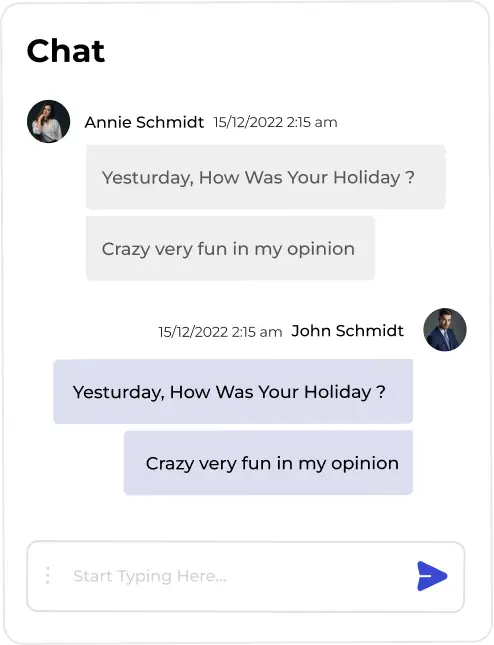Open the three-dot options menu in message box
This screenshot has width=494, height=645.
pos(48,575)
